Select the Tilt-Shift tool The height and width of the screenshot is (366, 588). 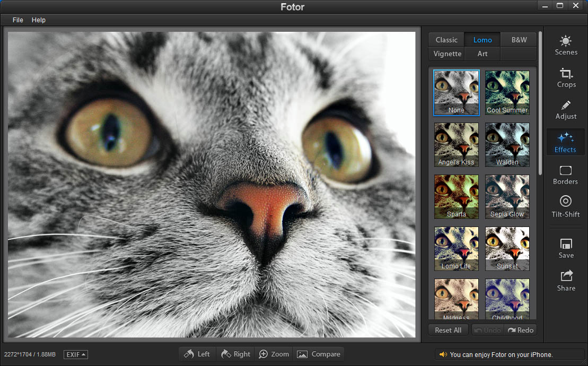(566, 207)
